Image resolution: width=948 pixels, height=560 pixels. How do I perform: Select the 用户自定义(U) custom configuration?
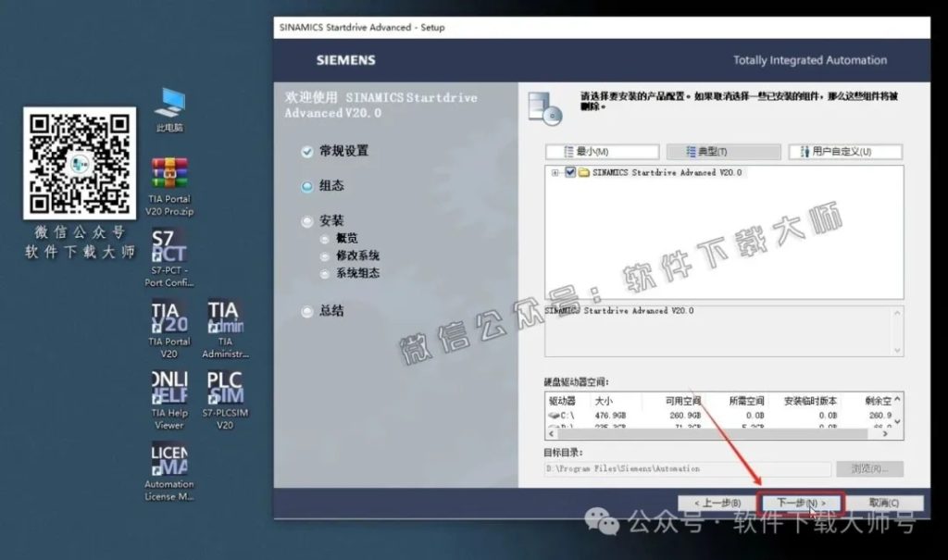[843, 151]
